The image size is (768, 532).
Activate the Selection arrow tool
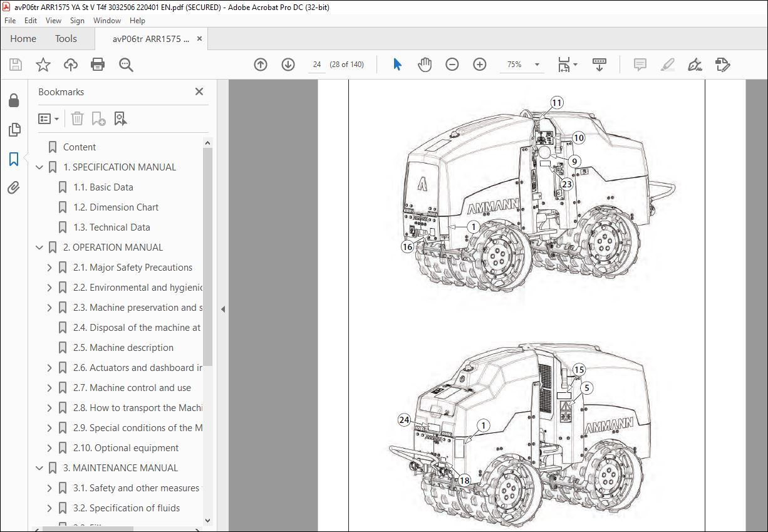[397, 65]
